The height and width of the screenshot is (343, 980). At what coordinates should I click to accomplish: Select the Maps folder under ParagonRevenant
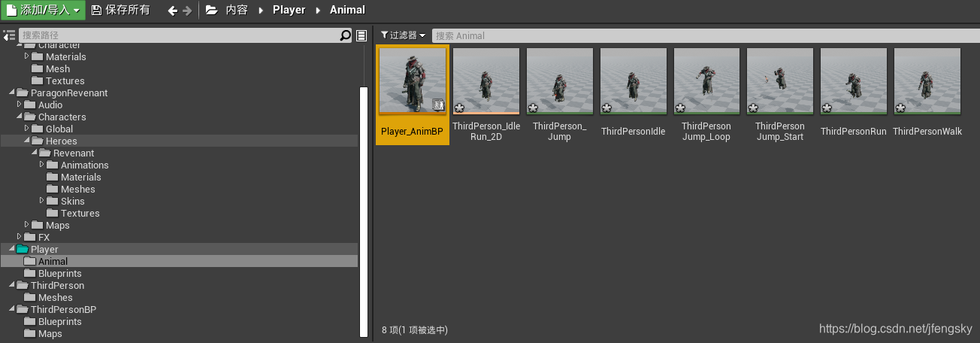[58, 226]
